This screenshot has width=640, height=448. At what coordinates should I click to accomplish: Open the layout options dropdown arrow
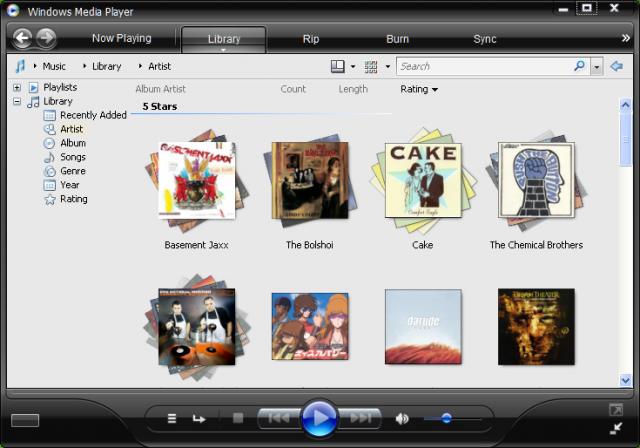pyautogui.click(x=353, y=67)
